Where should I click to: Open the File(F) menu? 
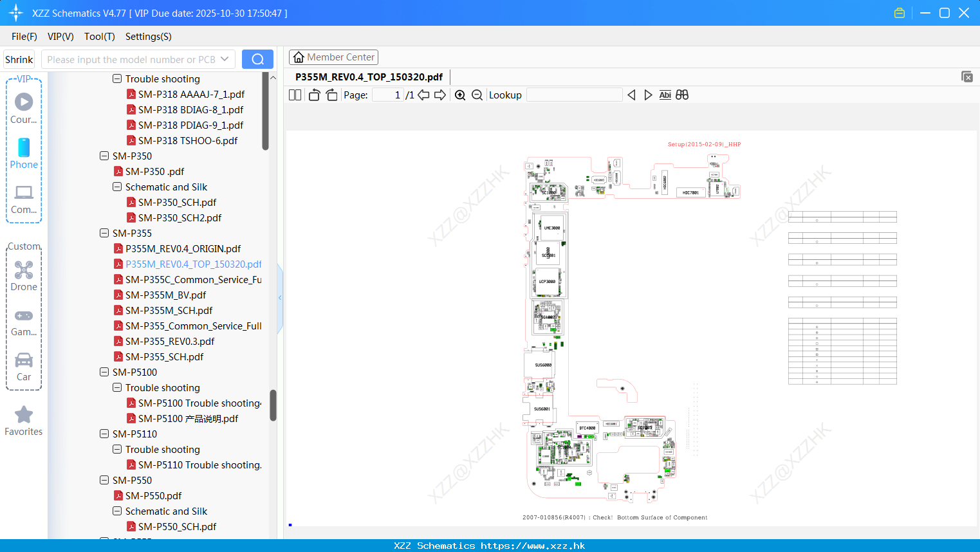click(24, 37)
